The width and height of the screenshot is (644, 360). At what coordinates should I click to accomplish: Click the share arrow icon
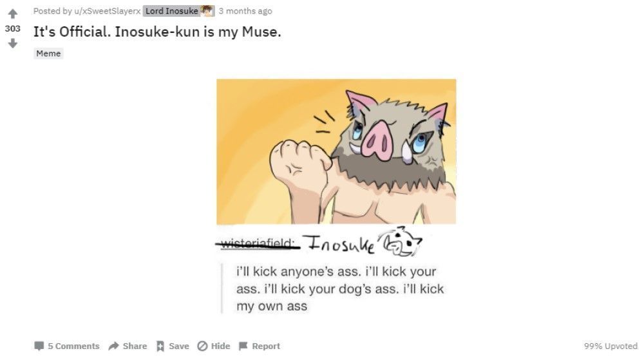point(114,346)
